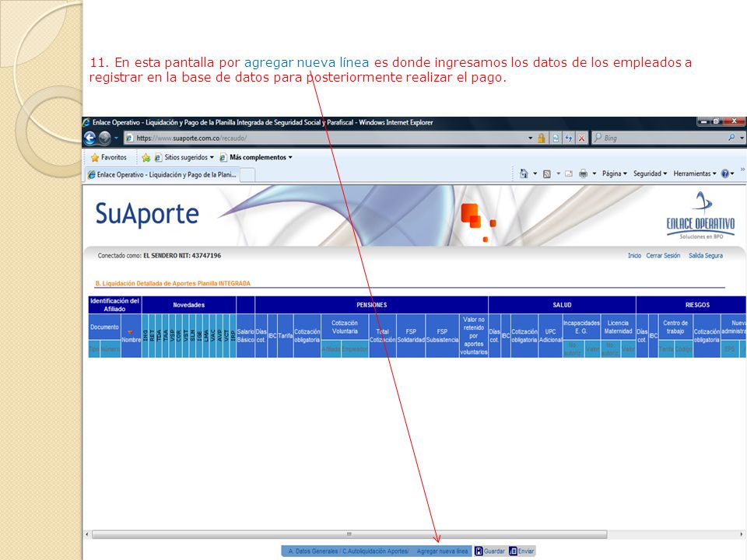Open the Página menu
This screenshot has width=747, height=560.
(x=615, y=173)
